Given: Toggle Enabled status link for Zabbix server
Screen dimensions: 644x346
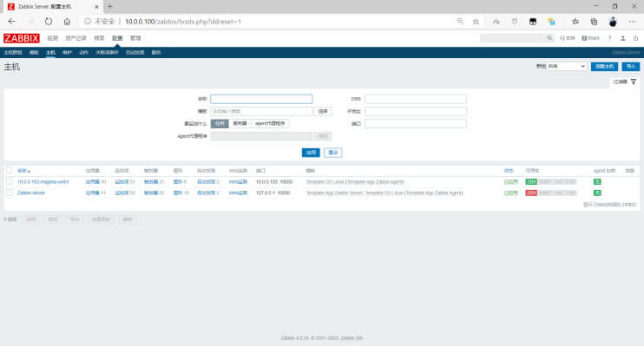Looking at the screenshot, I should pos(510,193).
